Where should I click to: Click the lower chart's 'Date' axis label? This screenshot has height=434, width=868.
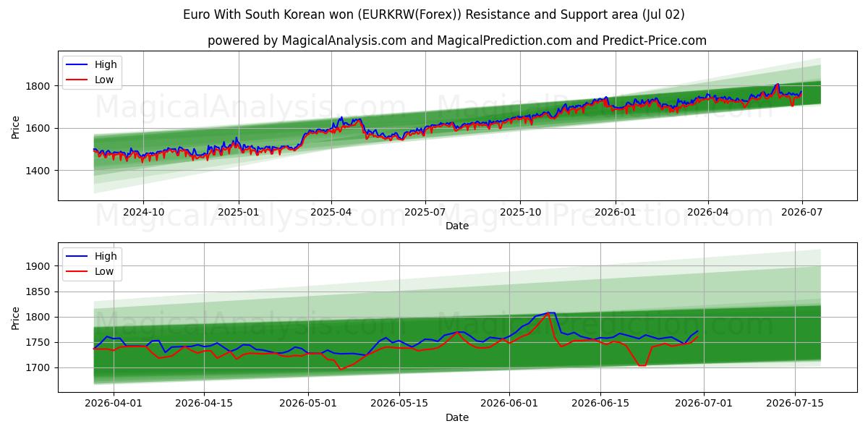[457, 417]
